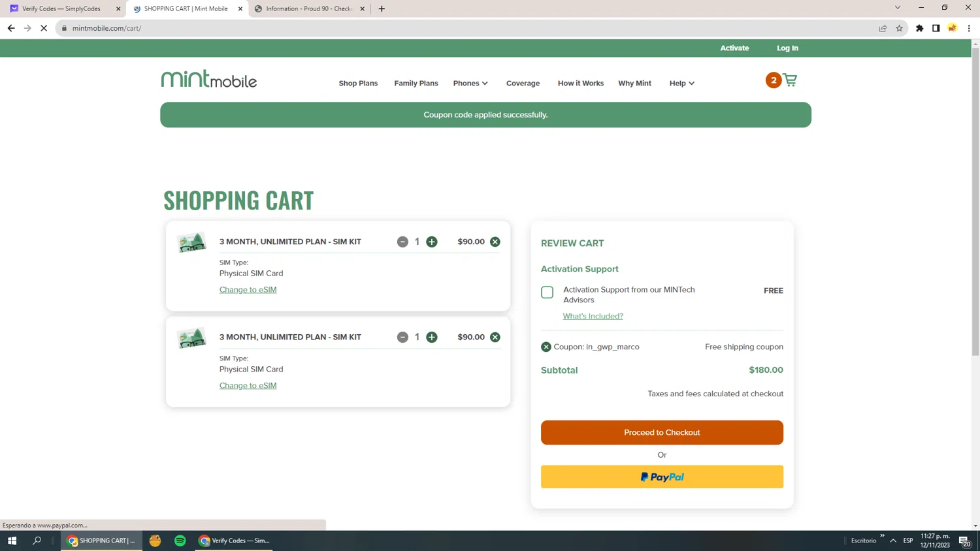The height and width of the screenshot is (551, 980).
Task: Toggle the browser side panel icon
Action: tap(936, 28)
